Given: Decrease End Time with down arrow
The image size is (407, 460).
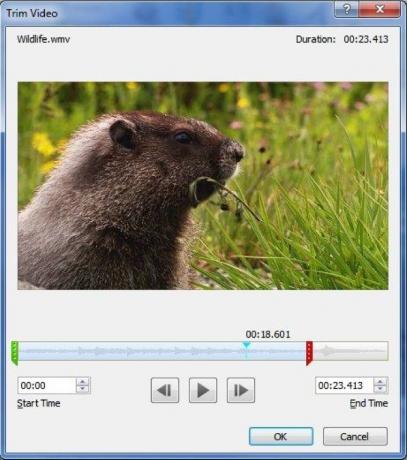Looking at the screenshot, I should (380, 389).
